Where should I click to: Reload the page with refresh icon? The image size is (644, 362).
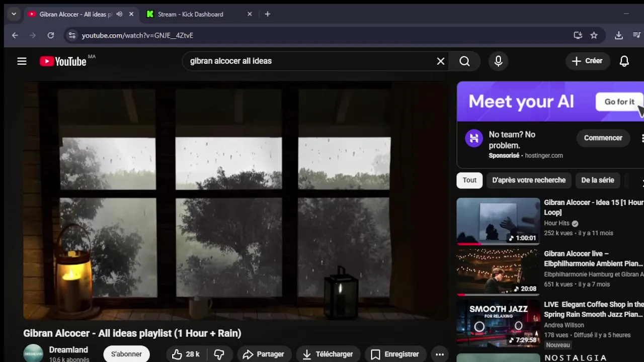pyautogui.click(x=51, y=35)
